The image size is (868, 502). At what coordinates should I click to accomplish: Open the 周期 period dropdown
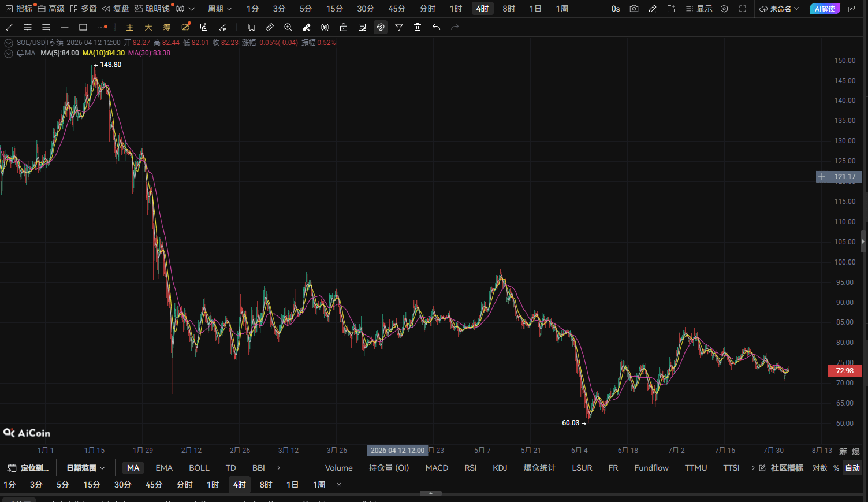tap(220, 9)
